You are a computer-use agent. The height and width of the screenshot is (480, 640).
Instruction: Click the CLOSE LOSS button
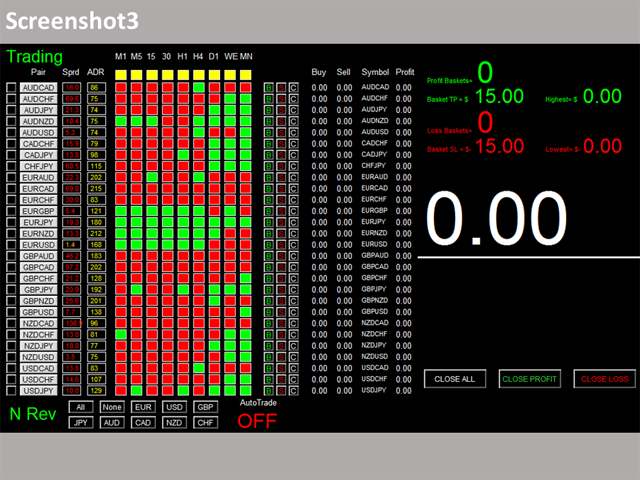(x=604, y=379)
